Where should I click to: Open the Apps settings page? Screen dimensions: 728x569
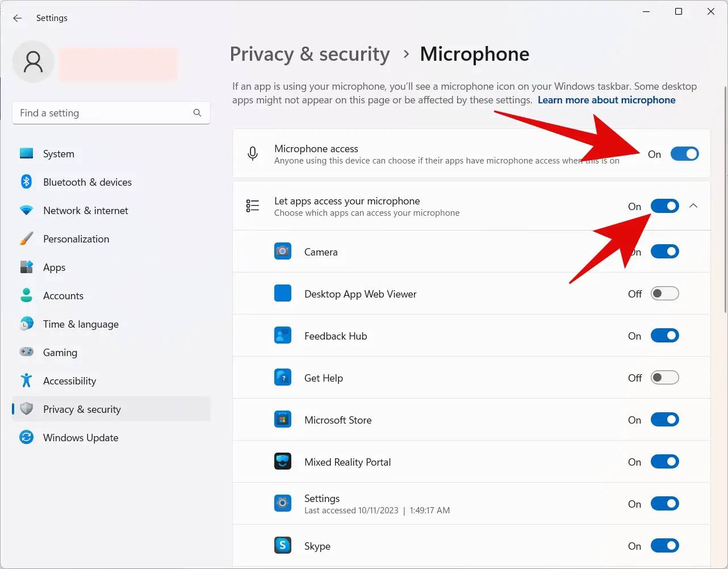pyautogui.click(x=111, y=267)
